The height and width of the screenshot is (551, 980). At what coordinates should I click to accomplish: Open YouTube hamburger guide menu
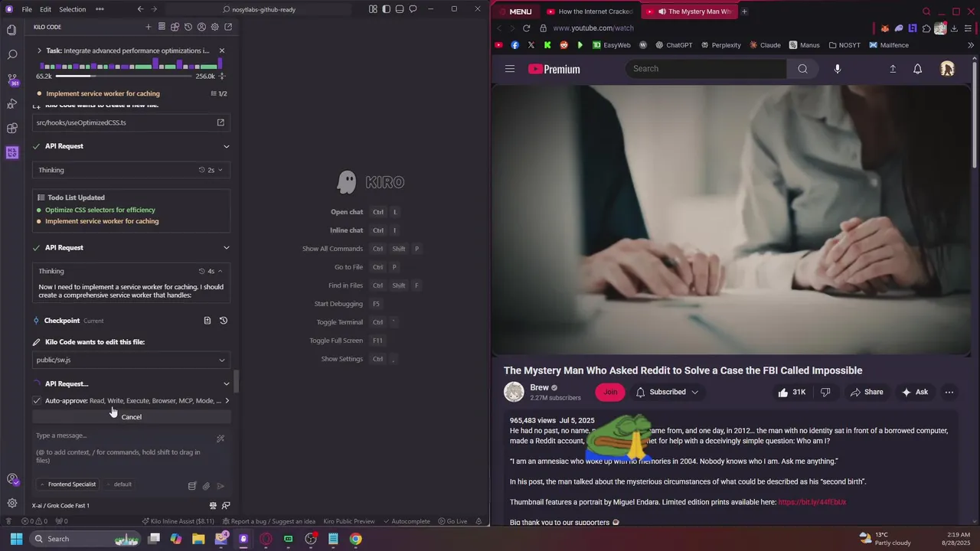(x=510, y=69)
